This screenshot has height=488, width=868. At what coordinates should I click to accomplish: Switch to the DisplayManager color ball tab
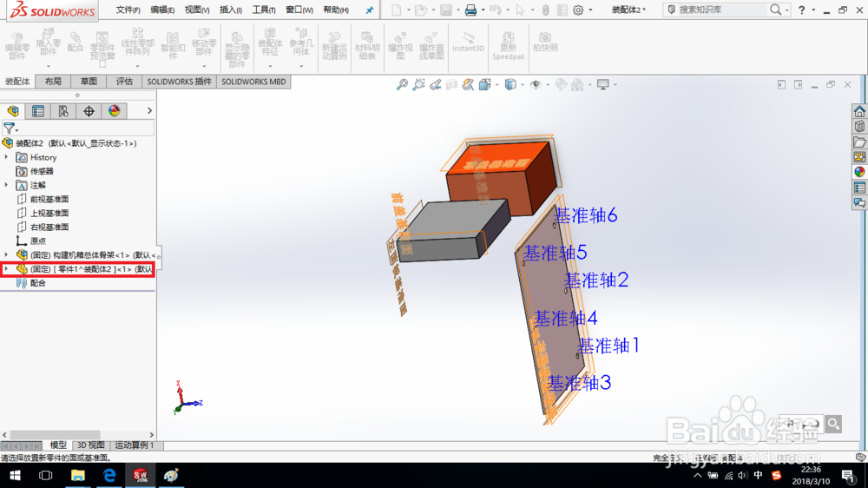pyautogui.click(x=114, y=111)
